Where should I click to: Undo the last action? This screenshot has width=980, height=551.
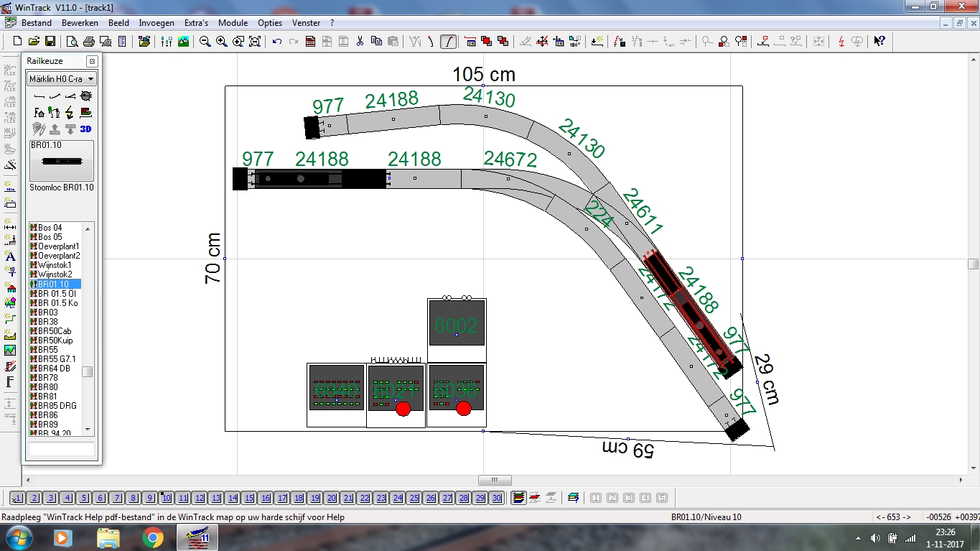pyautogui.click(x=277, y=42)
